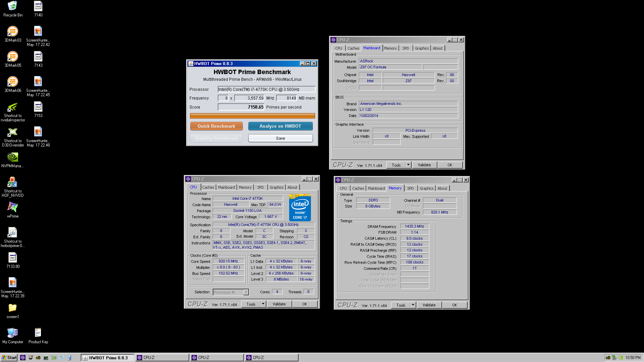Screen dimensions: 644x362
Task: Open the Start menu
Action: point(9,358)
